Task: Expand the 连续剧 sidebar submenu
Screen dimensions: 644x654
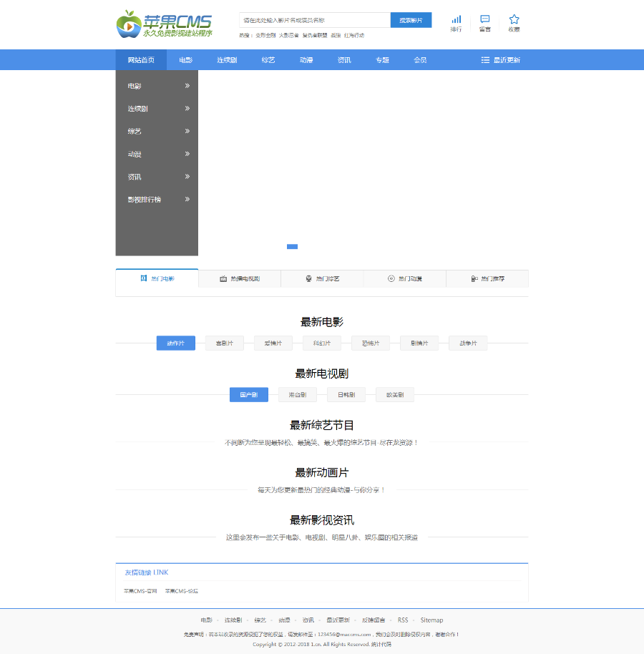Action: [156, 108]
